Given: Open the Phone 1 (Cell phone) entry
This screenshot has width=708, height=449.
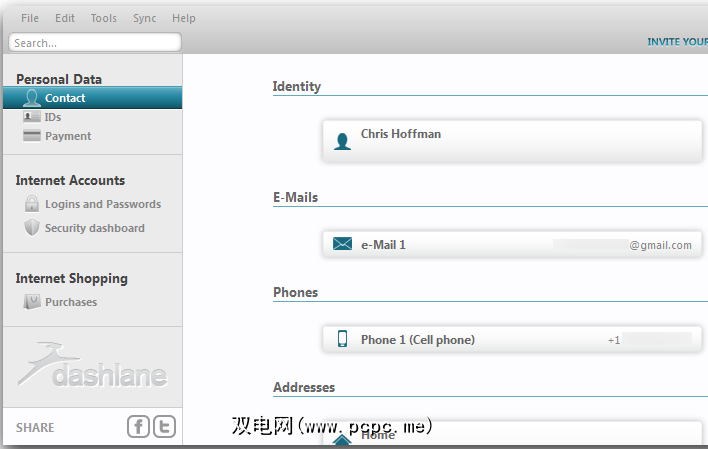Looking at the screenshot, I should pyautogui.click(x=512, y=339).
